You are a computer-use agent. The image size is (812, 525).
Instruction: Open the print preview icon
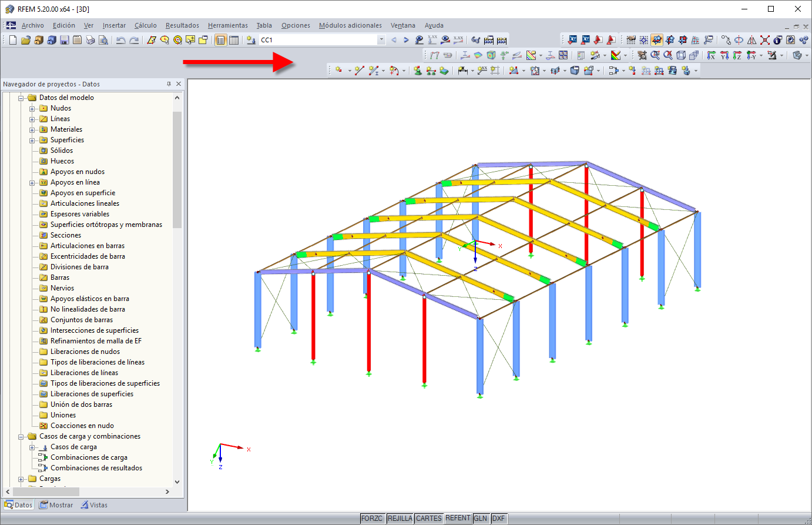(x=103, y=40)
